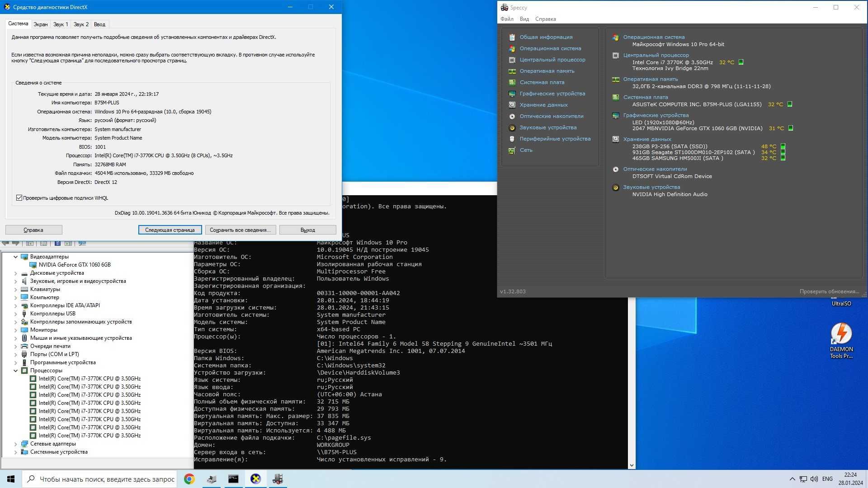Click Проверить обновления link in Speccy
Viewport: 868px width, 488px height.
tap(829, 291)
